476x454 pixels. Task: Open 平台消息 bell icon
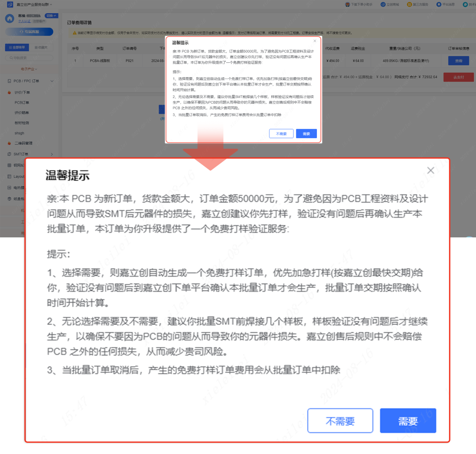tap(439, 4)
